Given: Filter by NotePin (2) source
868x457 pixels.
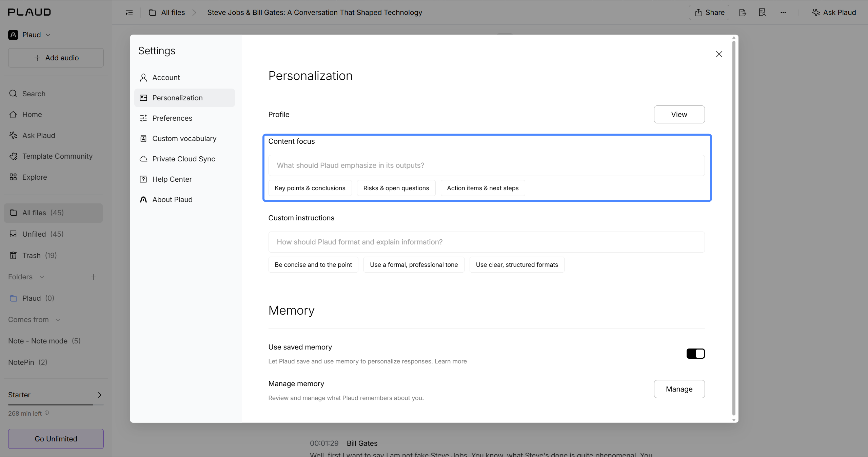Looking at the screenshot, I should (x=28, y=362).
